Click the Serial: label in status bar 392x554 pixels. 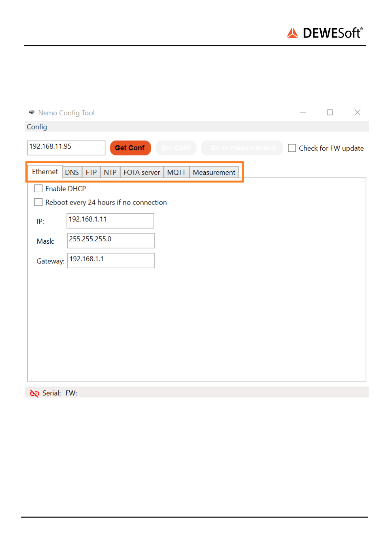(x=52, y=393)
